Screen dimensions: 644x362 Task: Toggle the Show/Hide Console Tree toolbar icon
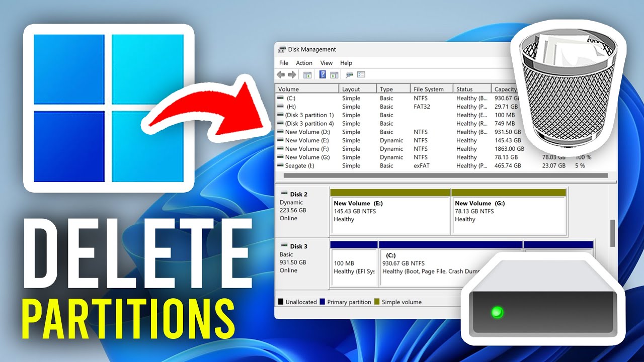307,75
